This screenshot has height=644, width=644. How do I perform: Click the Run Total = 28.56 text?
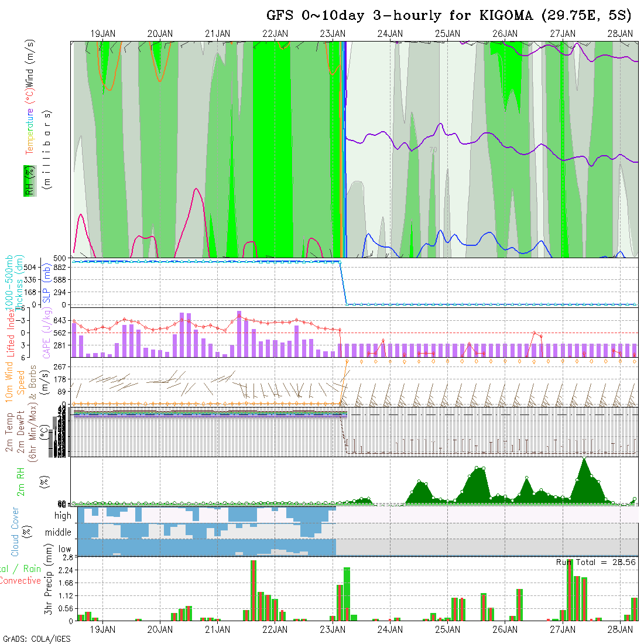coord(595,562)
